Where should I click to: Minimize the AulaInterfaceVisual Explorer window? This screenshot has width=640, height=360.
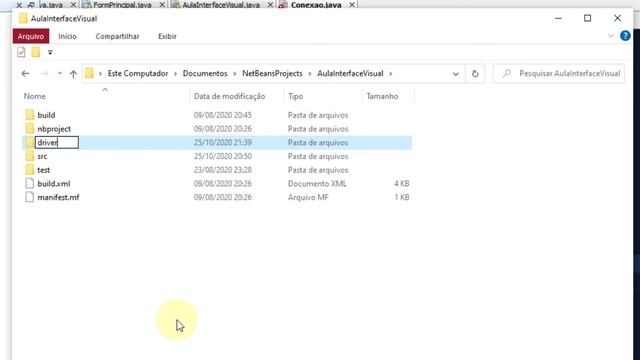click(558, 18)
